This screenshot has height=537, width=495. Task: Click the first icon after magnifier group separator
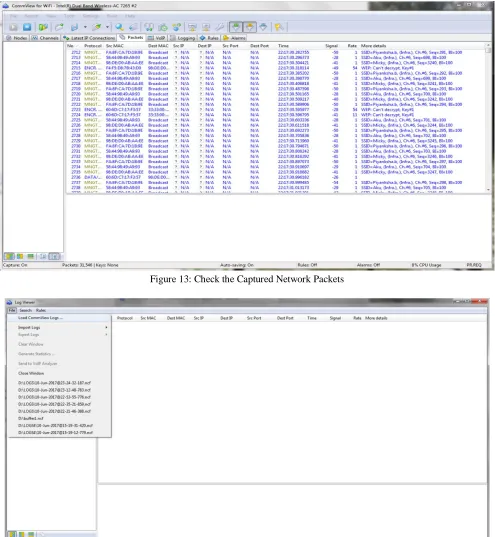tap(149, 27)
